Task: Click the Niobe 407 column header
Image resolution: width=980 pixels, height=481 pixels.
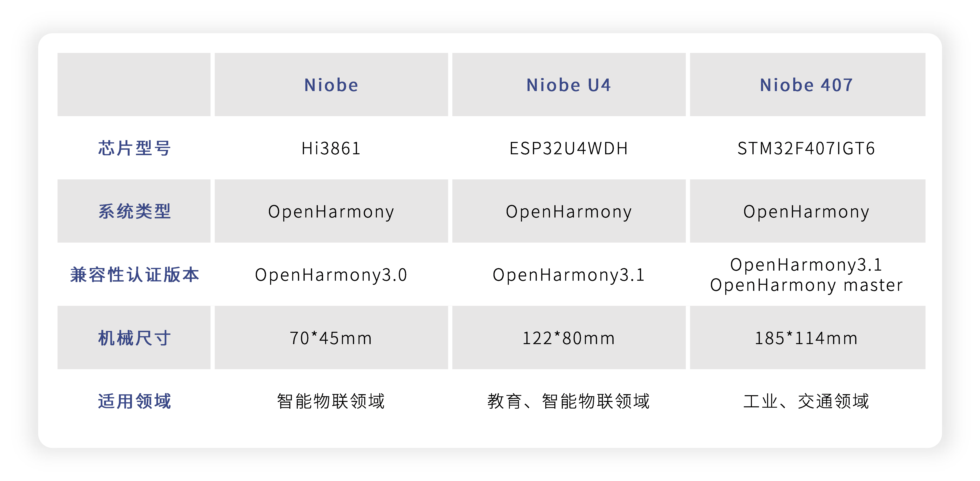Action: click(x=807, y=84)
